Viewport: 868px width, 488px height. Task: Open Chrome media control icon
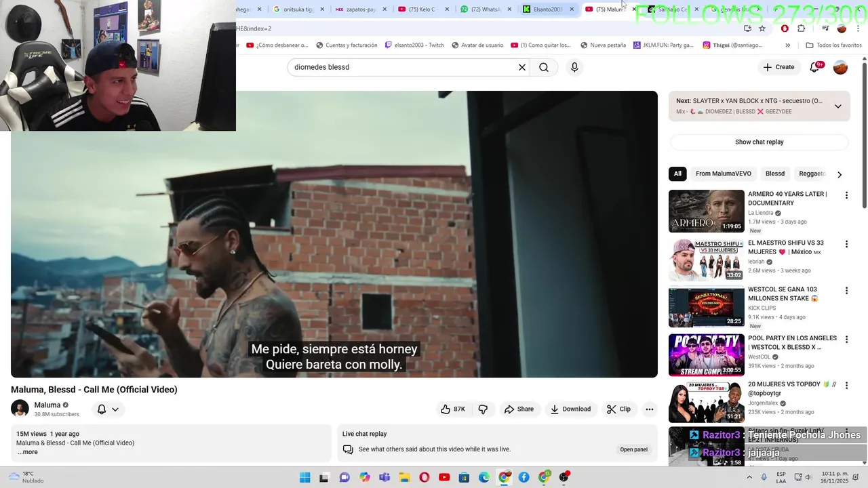825,28
